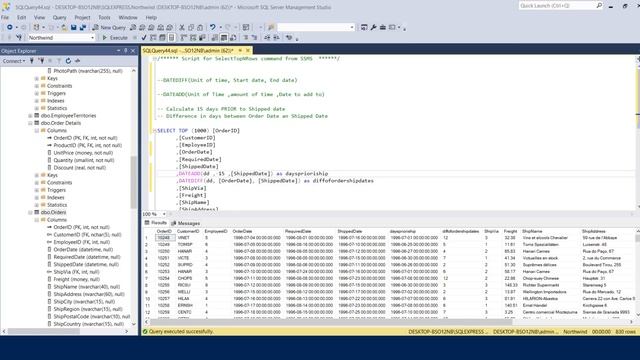Click the Activity Monitor icon in Object Explorer
This screenshot has height=360, width=640.
coord(77,61)
